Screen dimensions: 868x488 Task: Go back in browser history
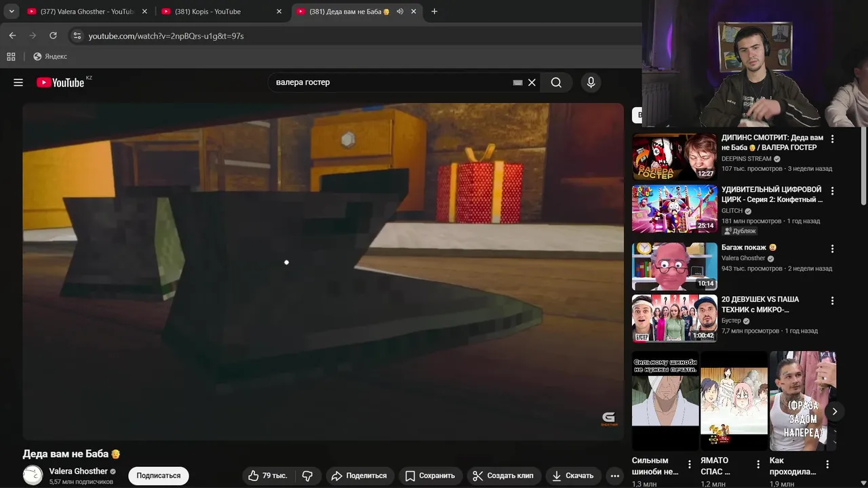point(12,35)
